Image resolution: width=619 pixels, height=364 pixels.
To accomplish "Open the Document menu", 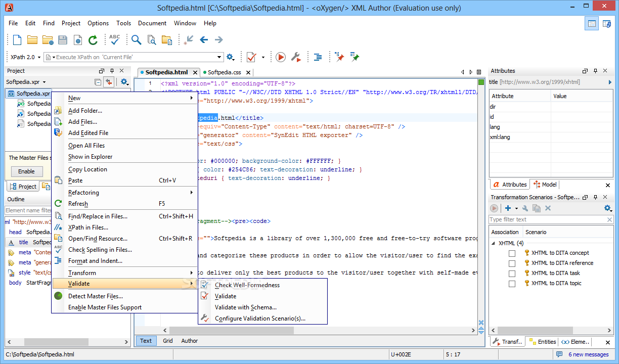I will click(152, 23).
